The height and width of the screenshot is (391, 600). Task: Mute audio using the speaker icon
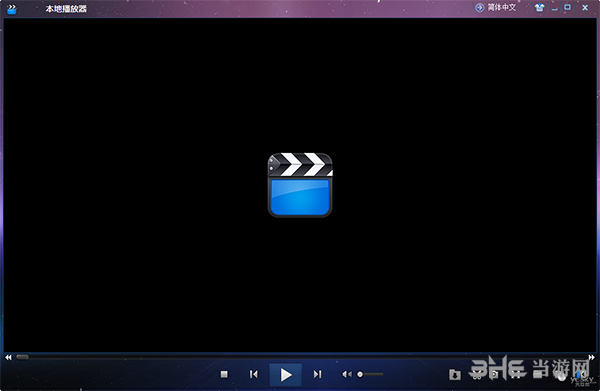point(347,374)
